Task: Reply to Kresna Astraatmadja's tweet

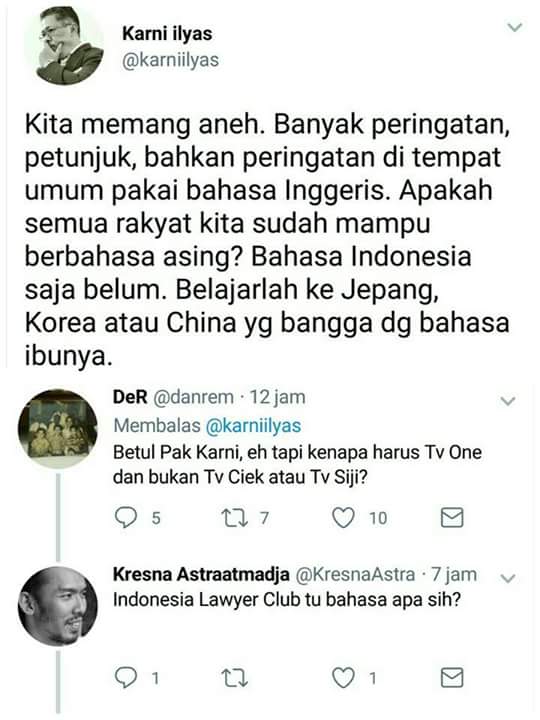Action: 125,678
